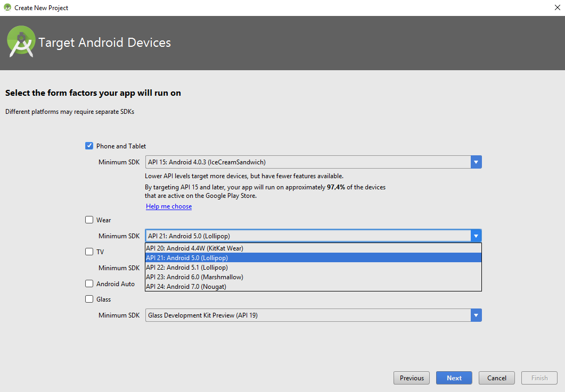Click 'Select the form factors' heading
Image resolution: width=565 pixels, height=392 pixels.
[x=93, y=93]
